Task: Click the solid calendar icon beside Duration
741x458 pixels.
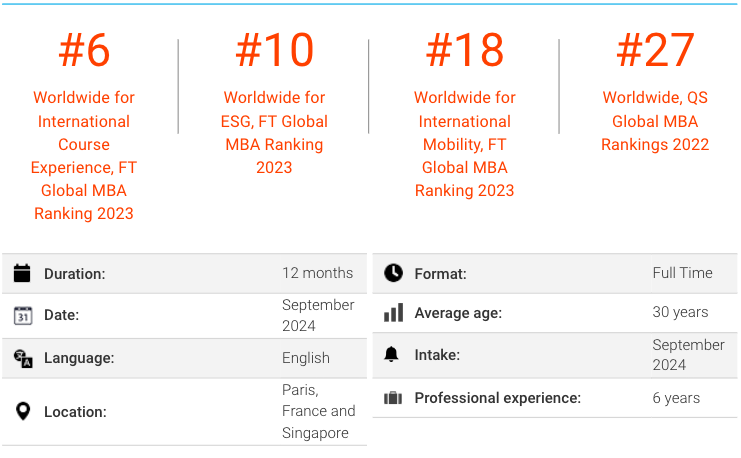Action: point(22,273)
